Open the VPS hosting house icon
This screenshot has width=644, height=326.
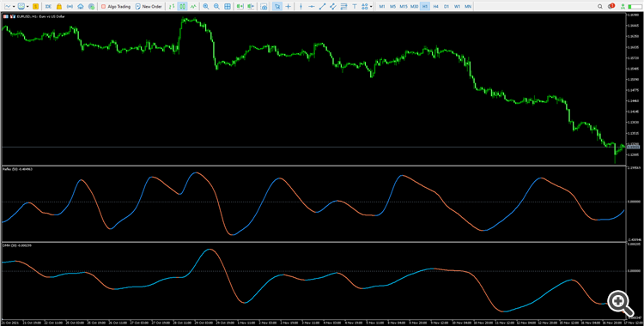pyautogui.click(x=81, y=7)
